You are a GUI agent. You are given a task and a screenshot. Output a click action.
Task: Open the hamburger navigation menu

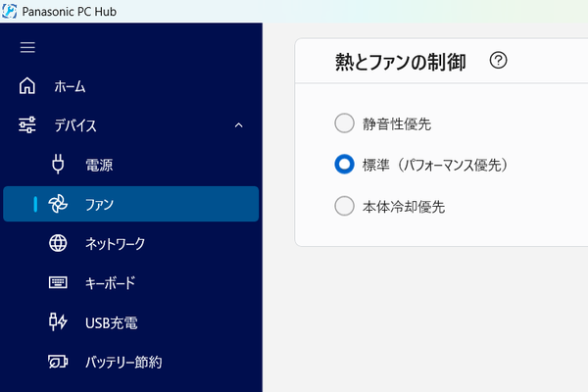(27, 47)
